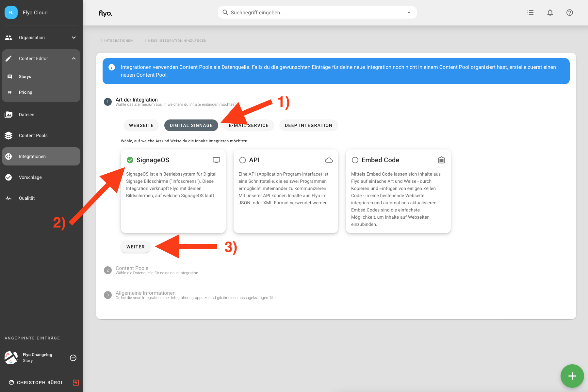Image resolution: width=588 pixels, height=392 pixels.
Task: Click the Content Pools layers icon
Action: (8, 135)
